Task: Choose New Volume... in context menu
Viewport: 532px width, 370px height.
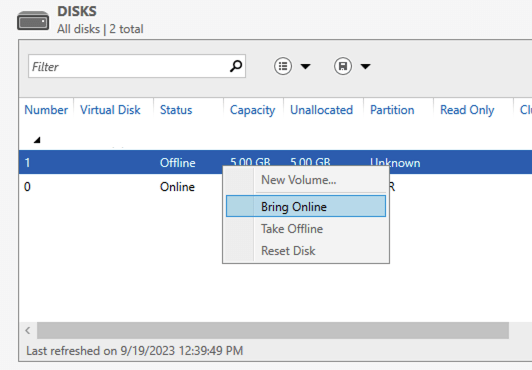Action: click(299, 180)
